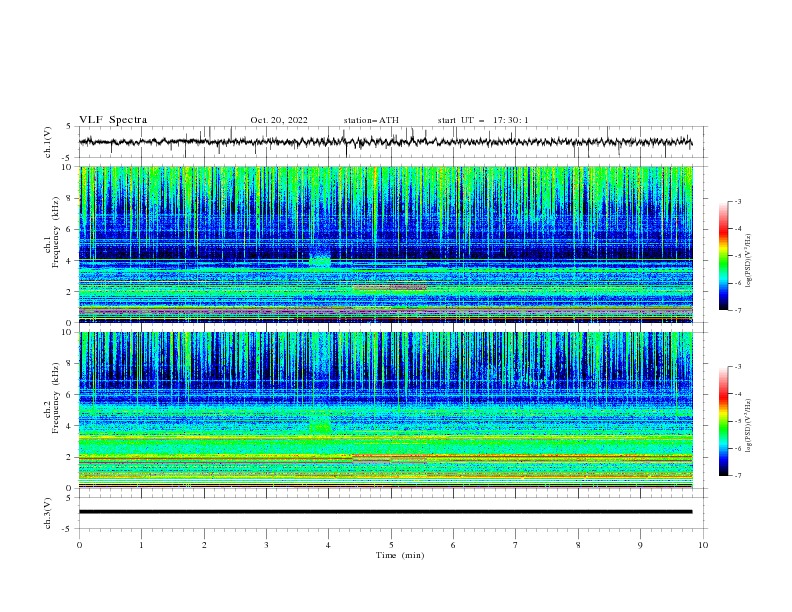
Task: Click time axis tick label 8
Action: tap(578, 545)
